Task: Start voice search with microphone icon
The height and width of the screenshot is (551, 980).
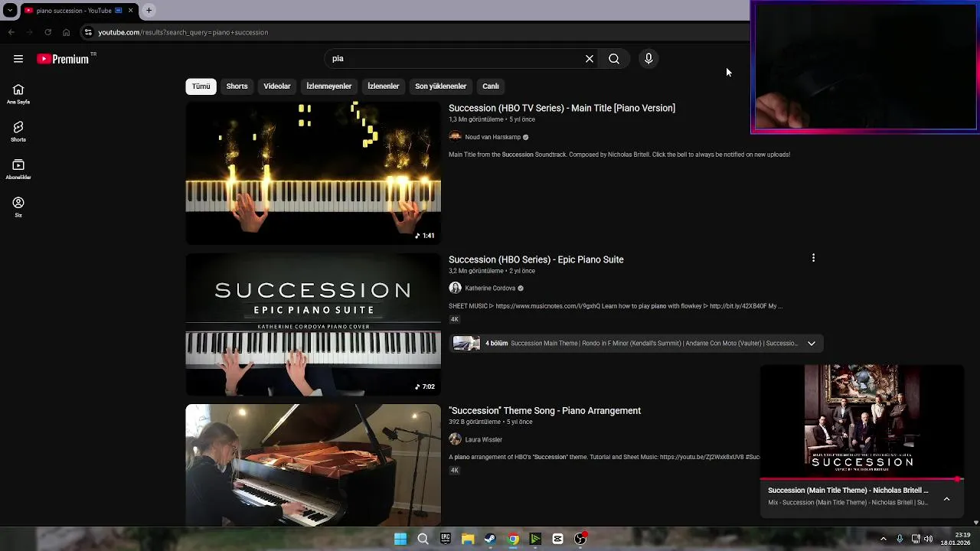Action: click(648, 59)
